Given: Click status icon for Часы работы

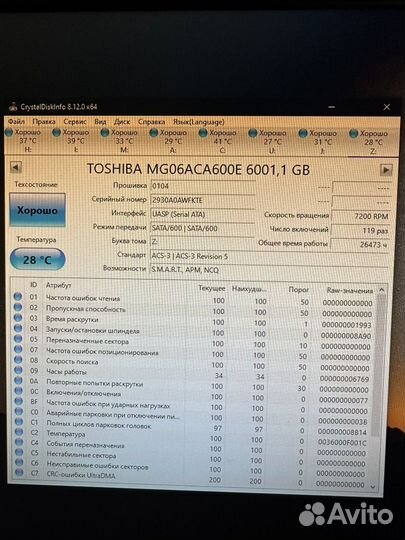Looking at the screenshot, I should [19, 370].
